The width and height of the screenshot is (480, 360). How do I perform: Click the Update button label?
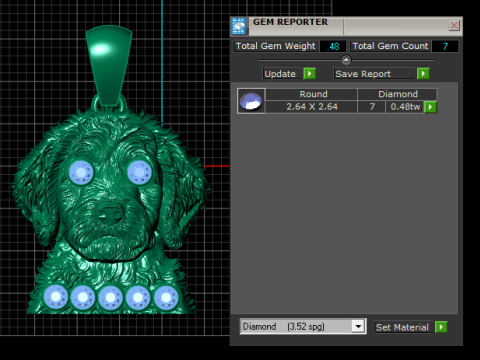[280, 74]
